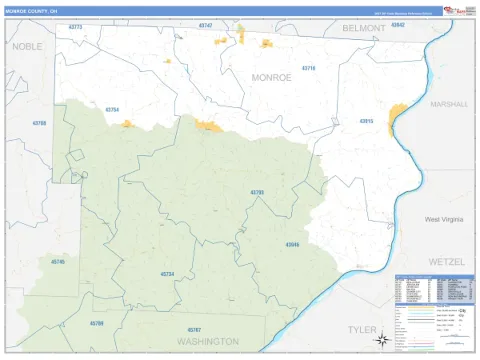Click the publisher logo in the top-right corner
The height and width of the screenshot is (360, 480).
459,11
